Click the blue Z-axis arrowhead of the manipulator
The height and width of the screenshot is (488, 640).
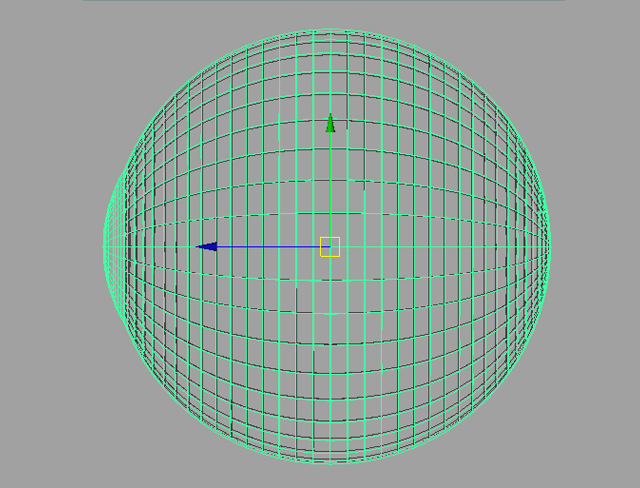pyautogui.click(x=207, y=246)
